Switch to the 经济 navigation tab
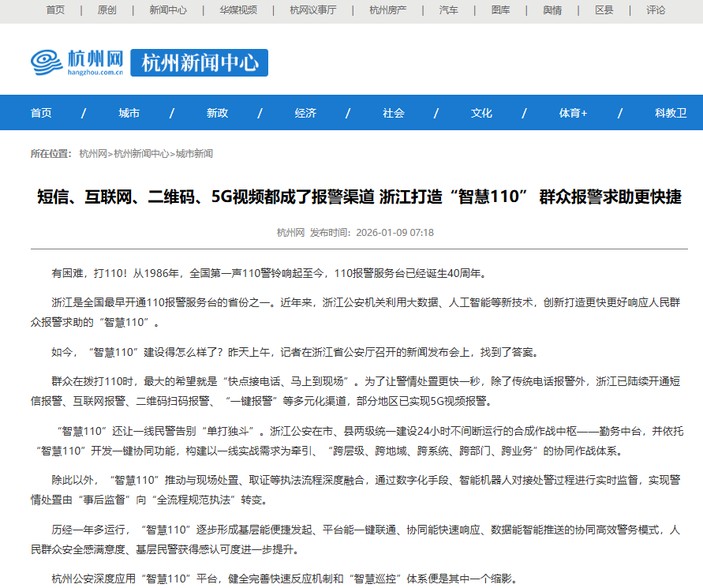 tap(305, 113)
